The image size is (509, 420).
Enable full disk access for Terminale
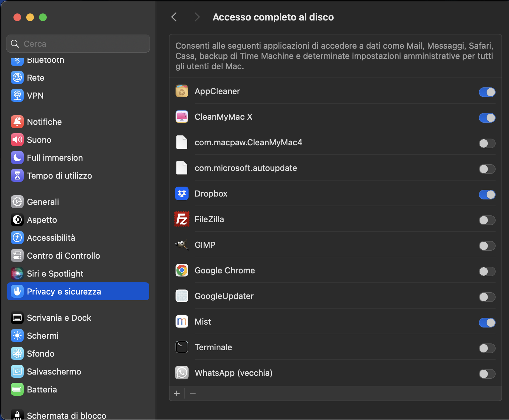click(487, 348)
